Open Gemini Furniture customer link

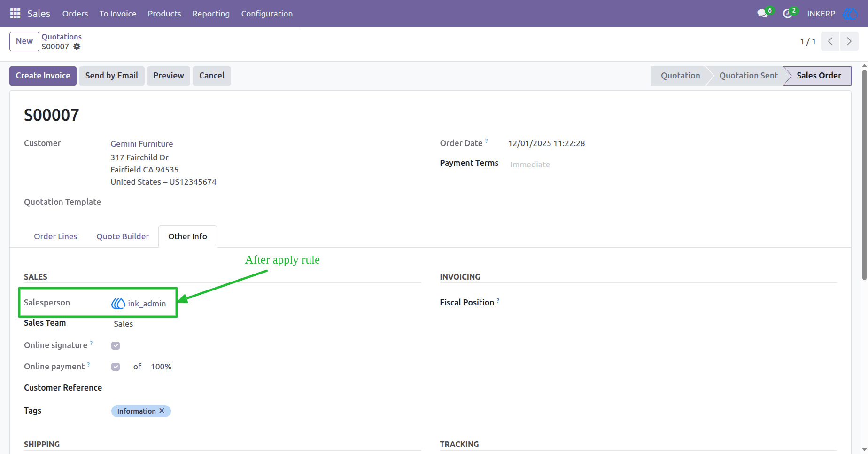pos(142,144)
